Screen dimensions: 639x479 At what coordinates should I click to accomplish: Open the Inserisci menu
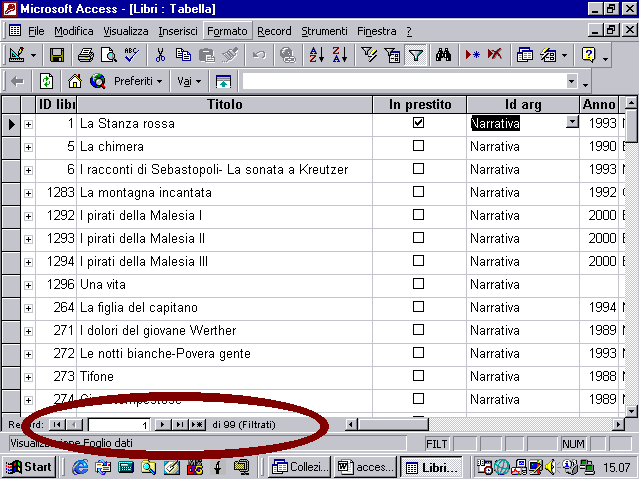coord(178,31)
